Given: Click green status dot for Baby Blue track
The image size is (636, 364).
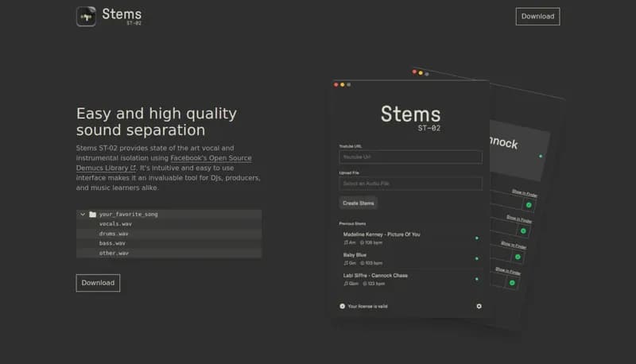Looking at the screenshot, I should (476, 258).
